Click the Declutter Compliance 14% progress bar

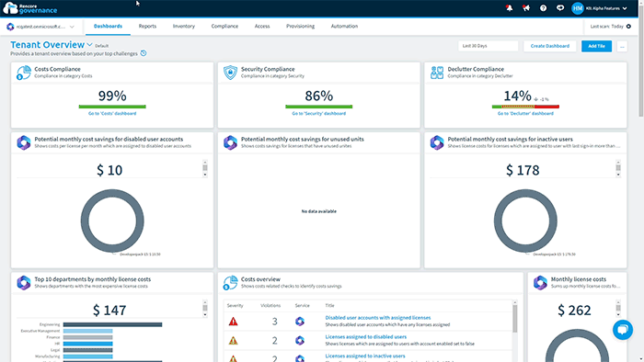[x=525, y=107]
